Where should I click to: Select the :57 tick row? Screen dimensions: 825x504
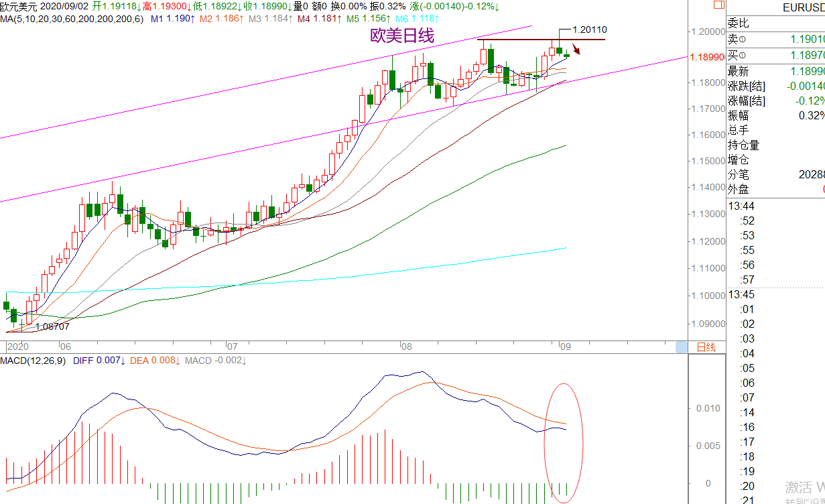(776, 279)
